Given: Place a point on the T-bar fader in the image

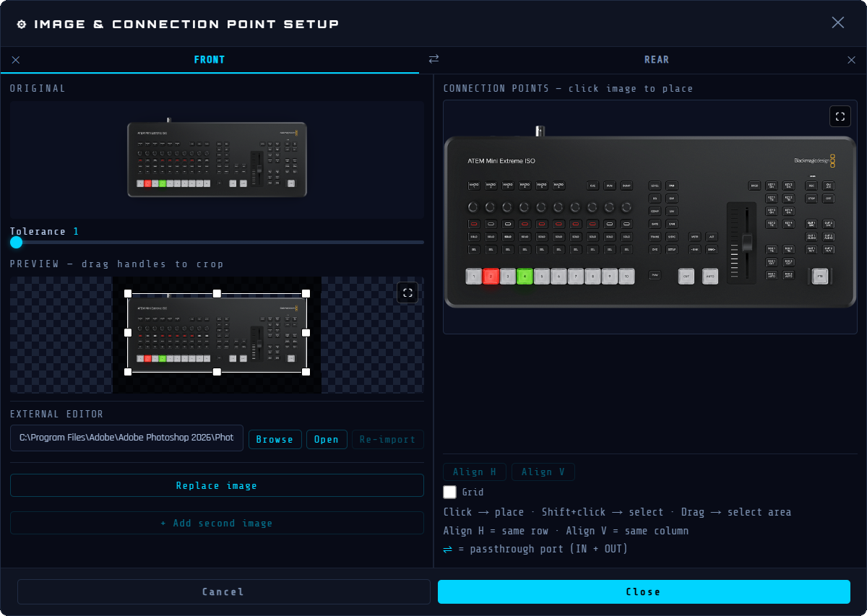Looking at the screenshot, I should (x=747, y=243).
